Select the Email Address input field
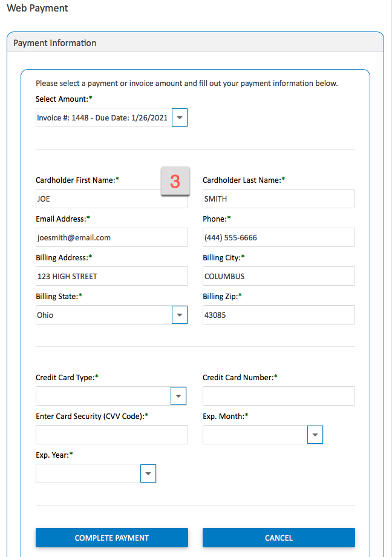Viewport: 392px width, 557px height. (x=111, y=237)
